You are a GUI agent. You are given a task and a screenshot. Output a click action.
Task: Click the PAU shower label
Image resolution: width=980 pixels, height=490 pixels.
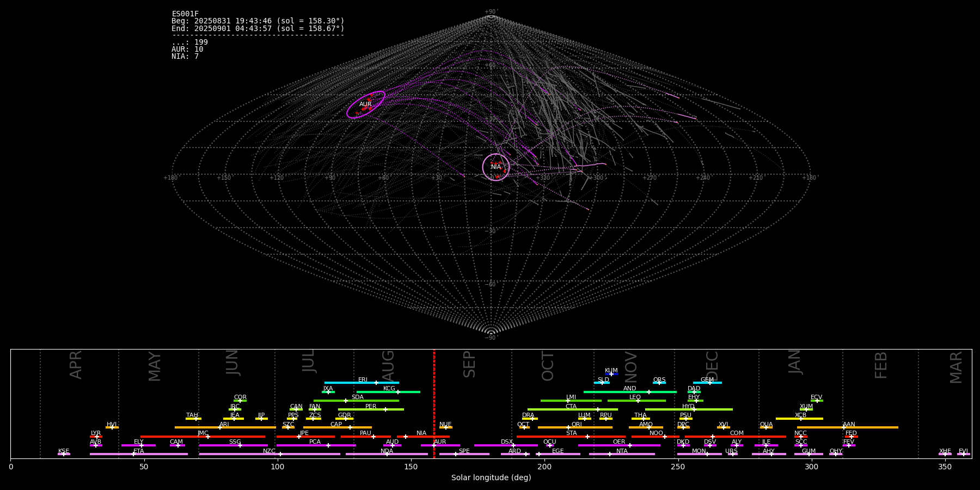point(366,433)
